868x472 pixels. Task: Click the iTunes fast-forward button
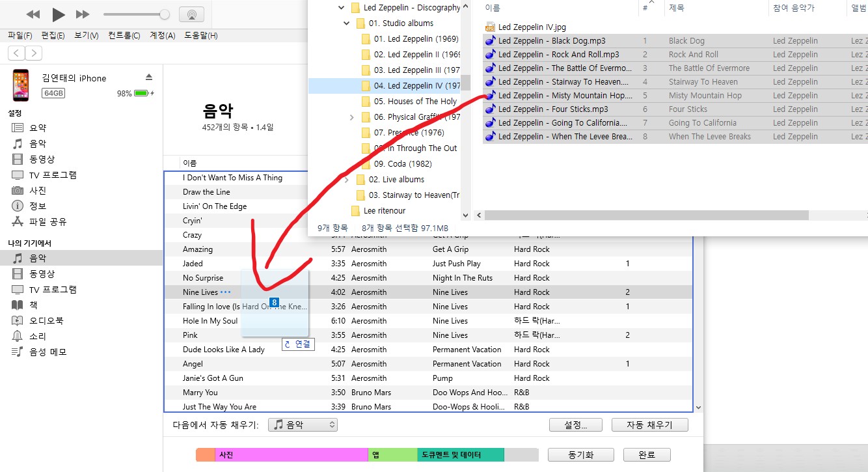click(83, 14)
